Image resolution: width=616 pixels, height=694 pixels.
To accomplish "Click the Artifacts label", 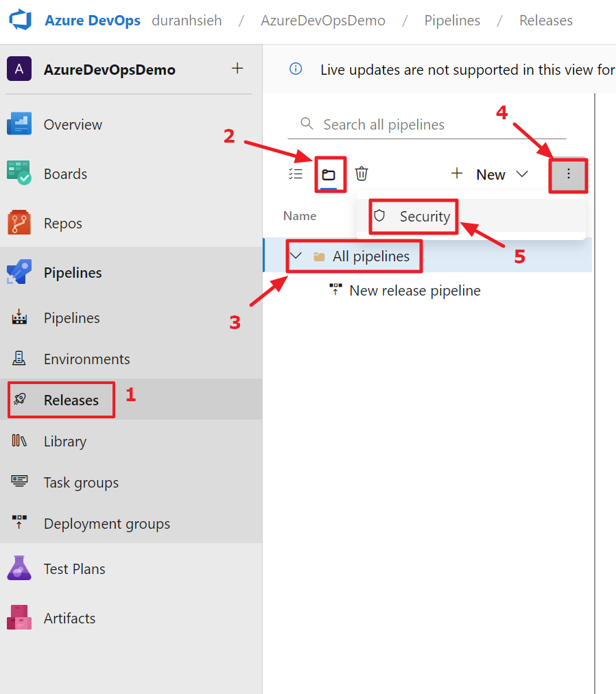I will click(69, 619).
